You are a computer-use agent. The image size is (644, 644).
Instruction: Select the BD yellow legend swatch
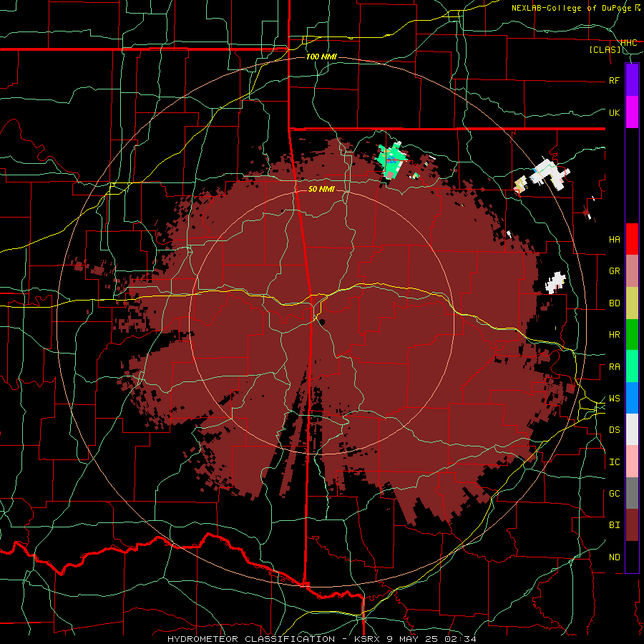point(632,303)
